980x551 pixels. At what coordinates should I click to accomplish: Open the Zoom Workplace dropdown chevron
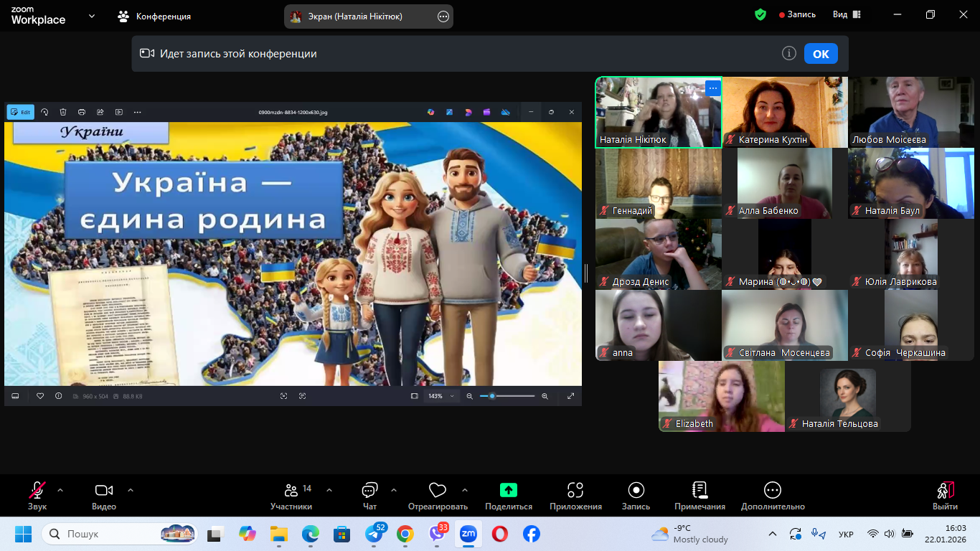(92, 16)
